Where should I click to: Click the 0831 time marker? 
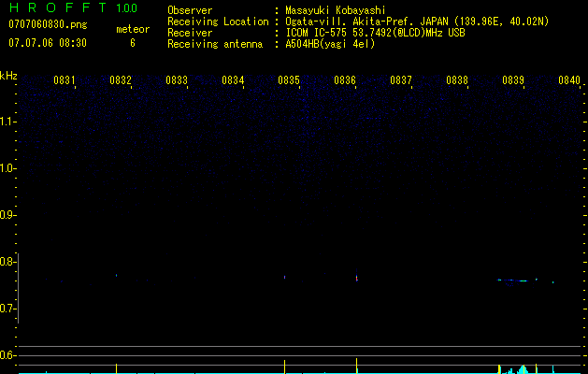click(65, 80)
